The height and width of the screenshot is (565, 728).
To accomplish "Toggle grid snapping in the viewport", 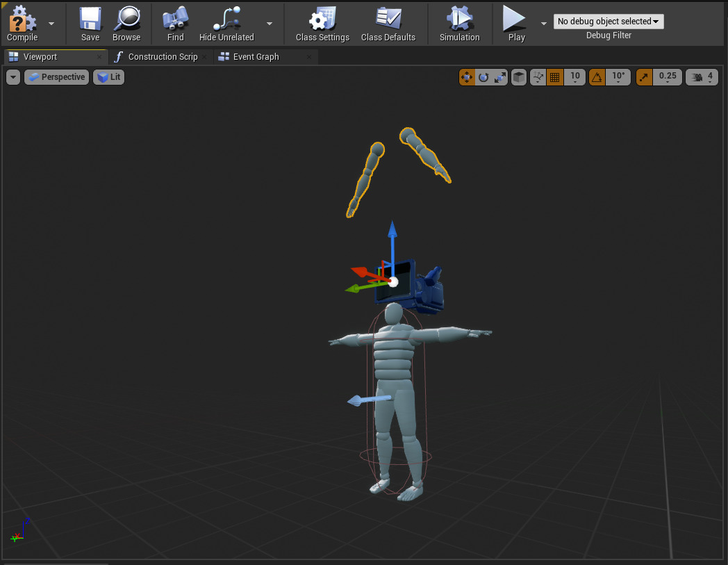I will pyautogui.click(x=554, y=76).
